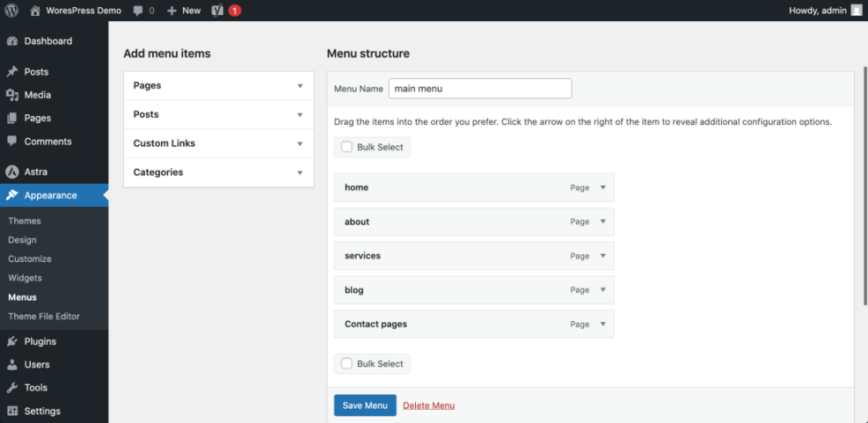Expand the about menu item arrow
The height and width of the screenshot is (423, 868).
(x=603, y=222)
